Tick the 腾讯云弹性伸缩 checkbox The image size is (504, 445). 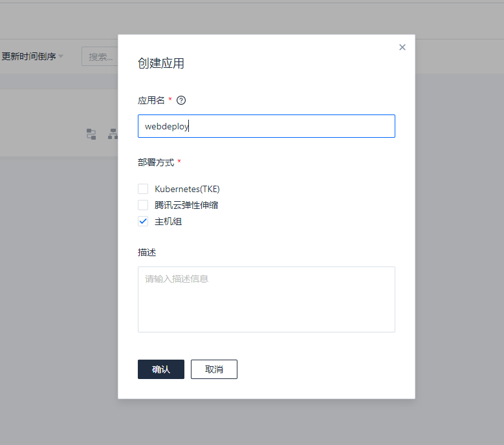click(143, 205)
